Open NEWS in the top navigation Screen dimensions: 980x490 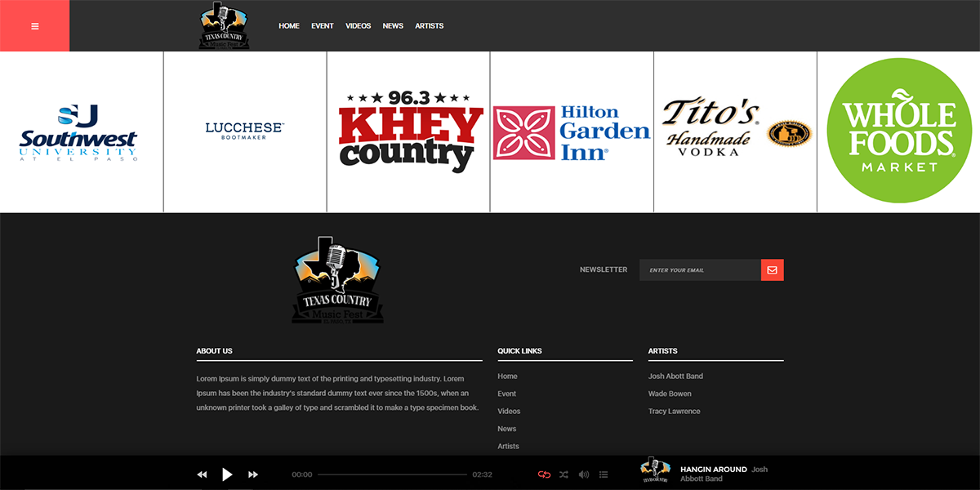click(x=393, y=26)
